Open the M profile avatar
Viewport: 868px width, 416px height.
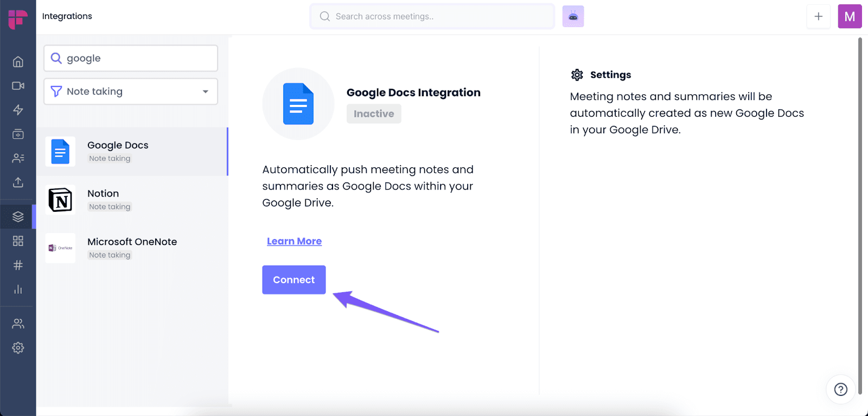pos(850,16)
